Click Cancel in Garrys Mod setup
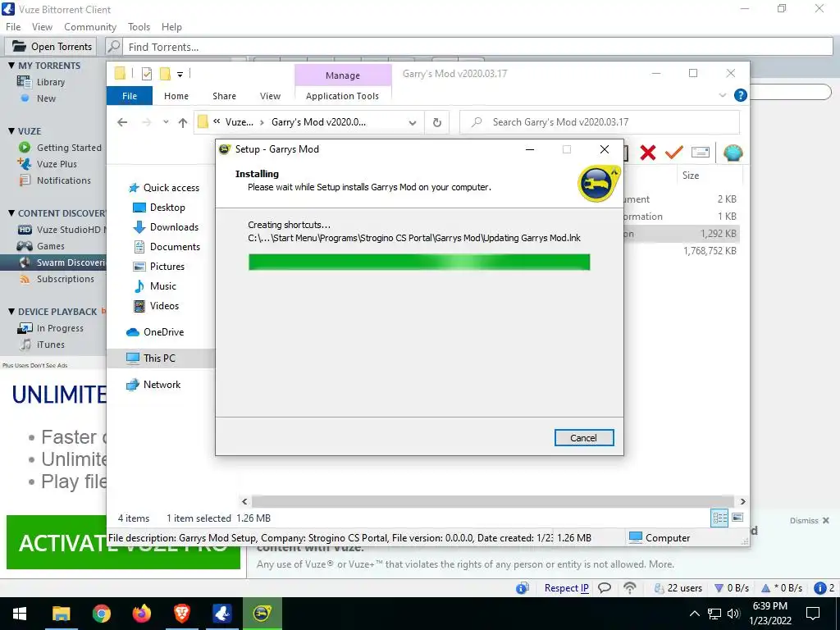The height and width of the screenshot is (630, 840). 584,438
